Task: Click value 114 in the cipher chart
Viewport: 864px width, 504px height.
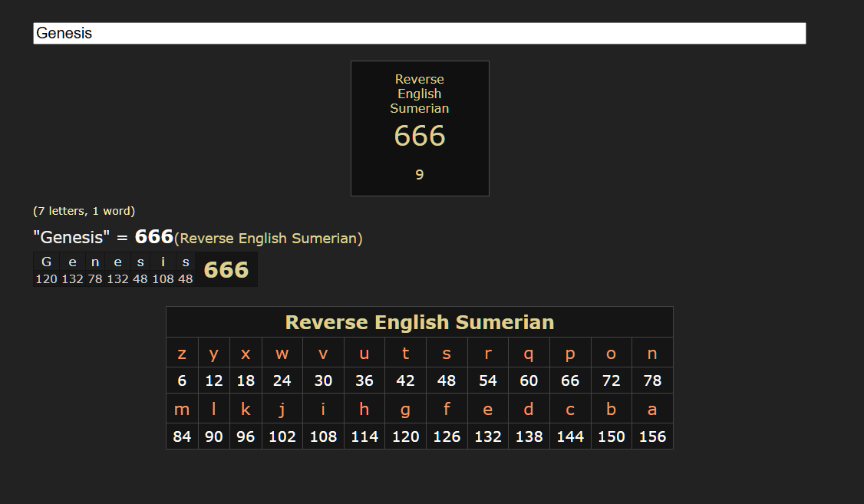Action: [364, 436]
